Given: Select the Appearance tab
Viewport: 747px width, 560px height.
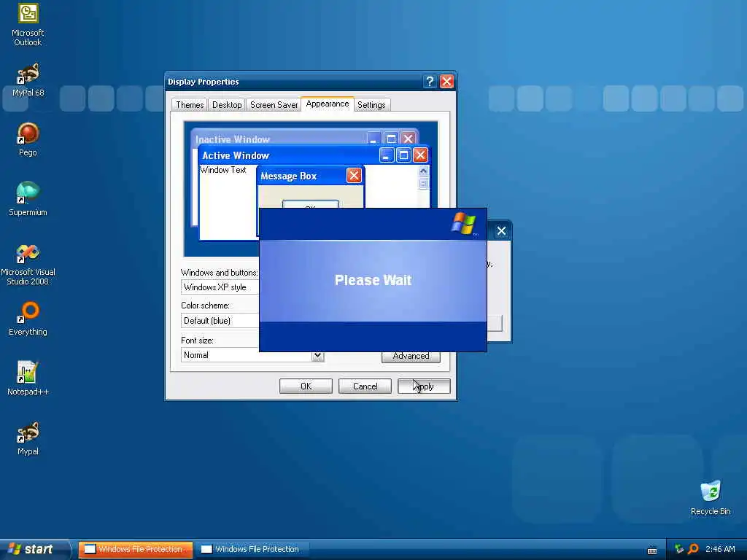Looking at the screenshot, I should coord(328,104).
